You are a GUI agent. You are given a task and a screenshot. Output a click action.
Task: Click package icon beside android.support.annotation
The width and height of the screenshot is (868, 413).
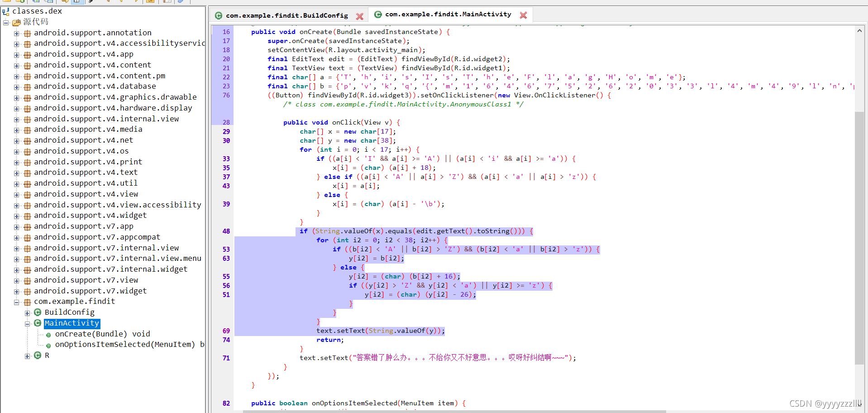[27, 34]
